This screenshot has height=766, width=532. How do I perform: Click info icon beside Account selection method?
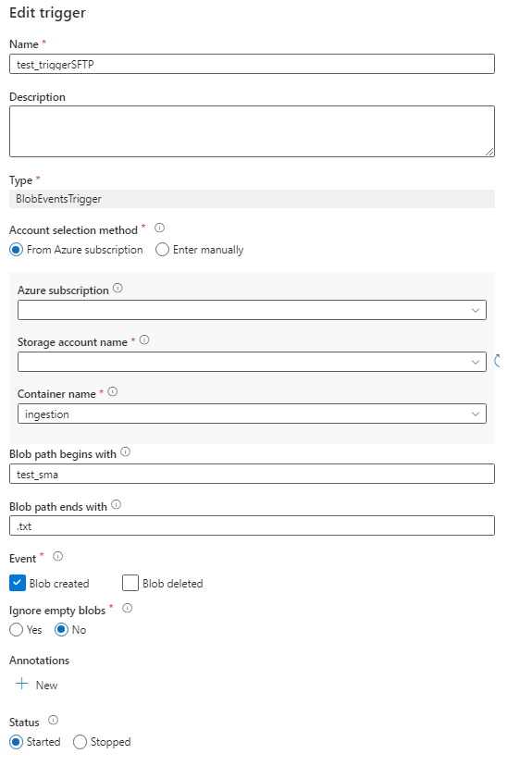click(159, 228)
